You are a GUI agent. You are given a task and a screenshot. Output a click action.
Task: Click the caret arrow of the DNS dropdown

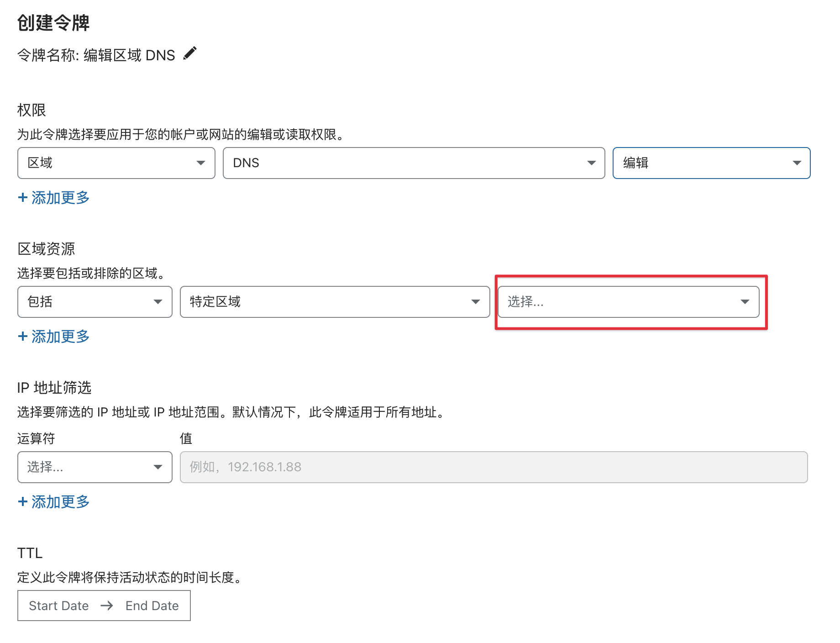coord(591,163)
